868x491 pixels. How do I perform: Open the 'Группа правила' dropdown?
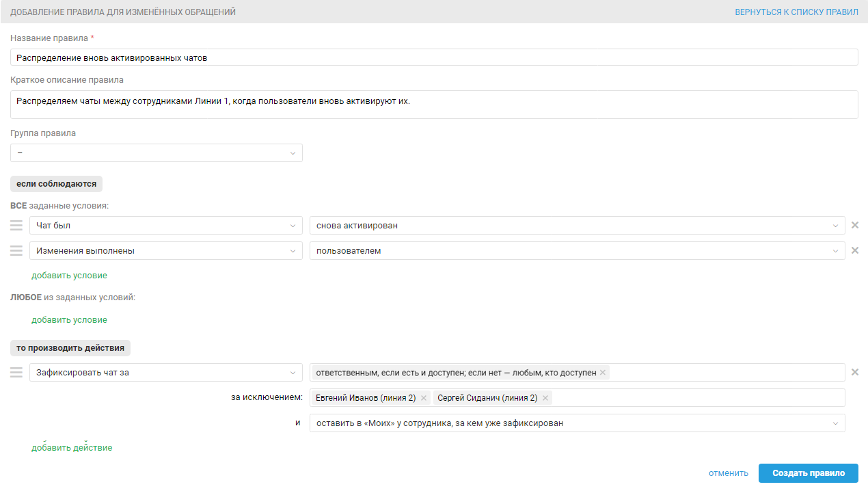coord(157,153)
